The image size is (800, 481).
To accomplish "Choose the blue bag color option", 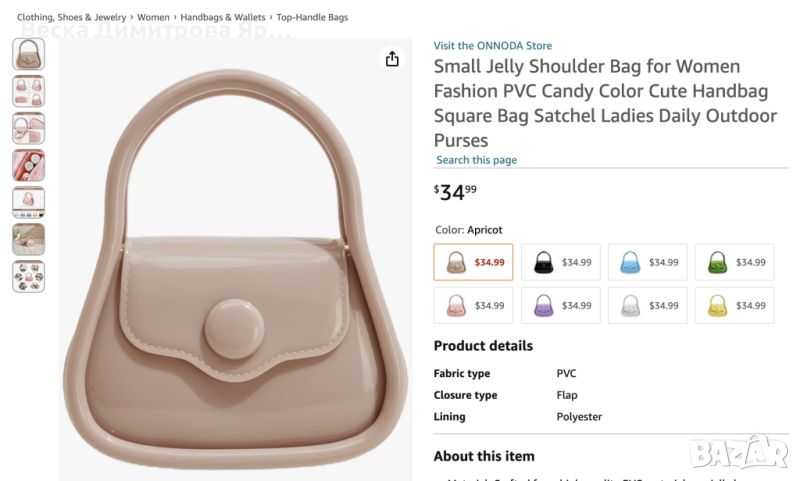I will pyautogui.click(x=647, y=262).
